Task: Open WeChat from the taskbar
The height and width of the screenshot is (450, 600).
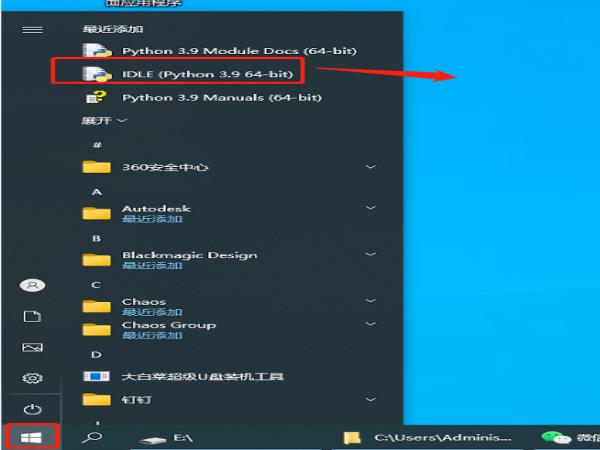Action: coord(570,438)
